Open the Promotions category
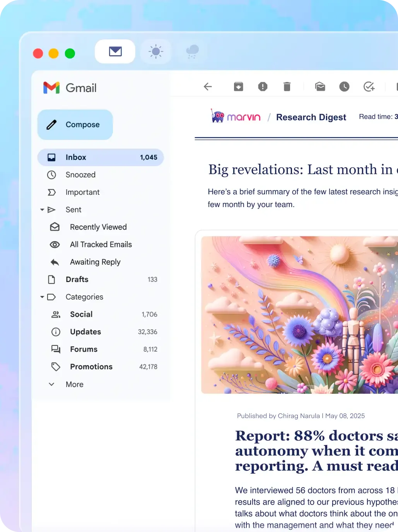This screenshot has height=532, width=398. click(x=91, y=367)
